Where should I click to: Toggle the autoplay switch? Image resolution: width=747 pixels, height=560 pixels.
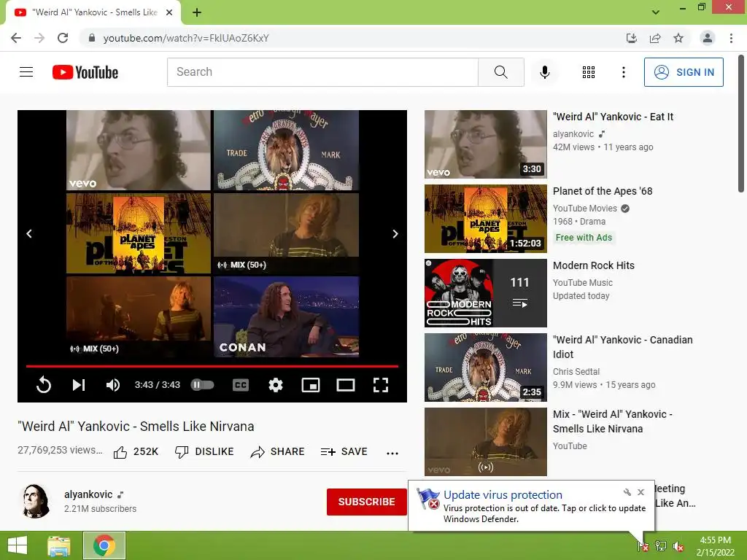pyautogui.click(x=203, y=385)
